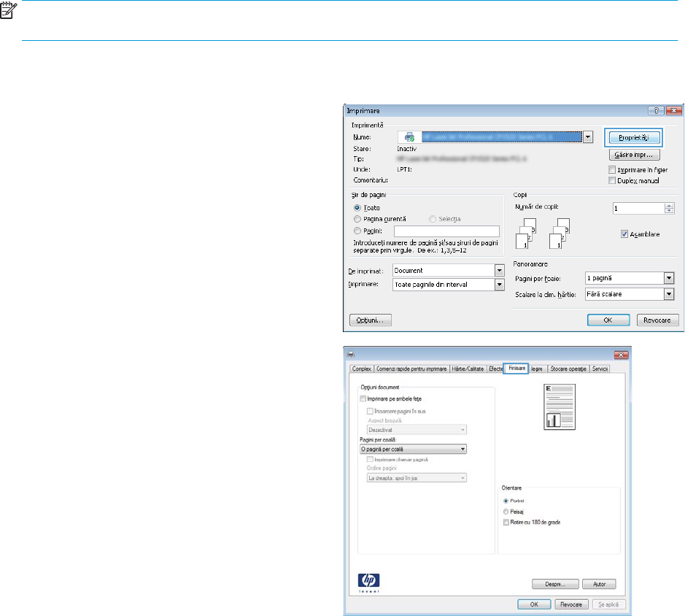This screenshot has height=616, width=685.
Task: Check Imprimare în fișier option
Action: pyautogui.click(x=612, y=170)
